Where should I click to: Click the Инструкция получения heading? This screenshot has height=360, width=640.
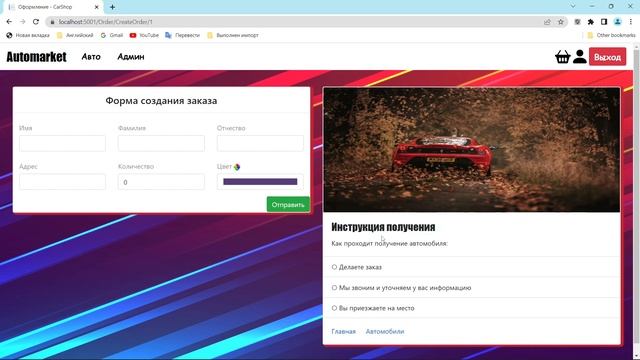[x=383, y=227]
